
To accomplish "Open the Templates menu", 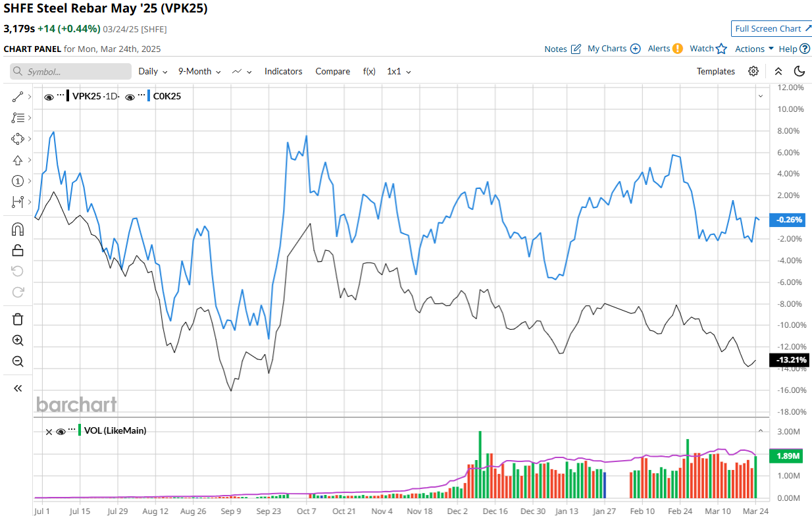I will (x=716, y=71).
